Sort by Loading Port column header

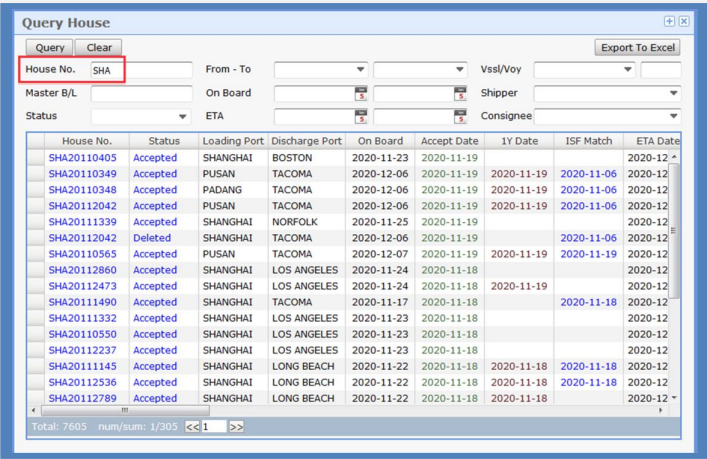pyautogui.click(x=233, y=141)
